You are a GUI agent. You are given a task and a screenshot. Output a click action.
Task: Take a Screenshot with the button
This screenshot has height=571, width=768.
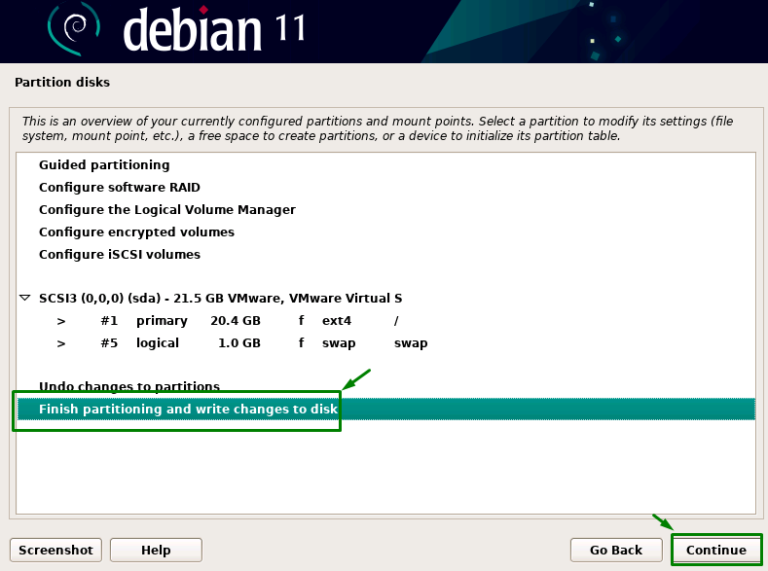pyautogui.click(x=55, y=550)
